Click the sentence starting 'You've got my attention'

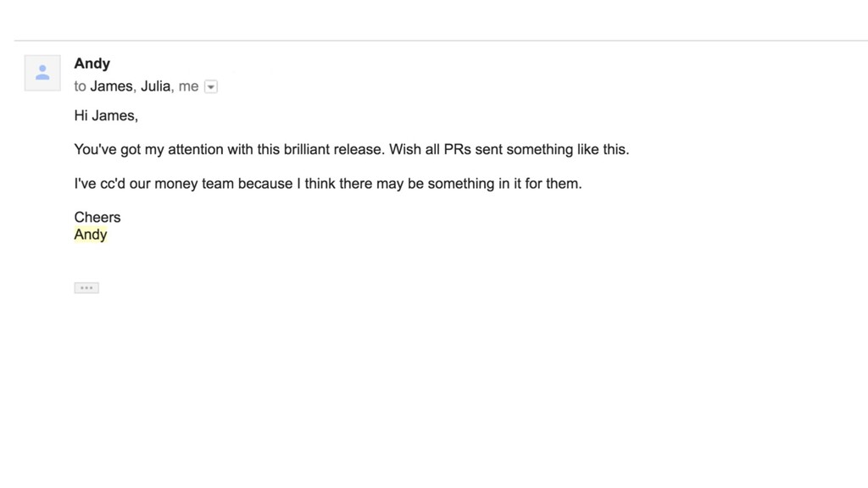(x=229, y=149)
